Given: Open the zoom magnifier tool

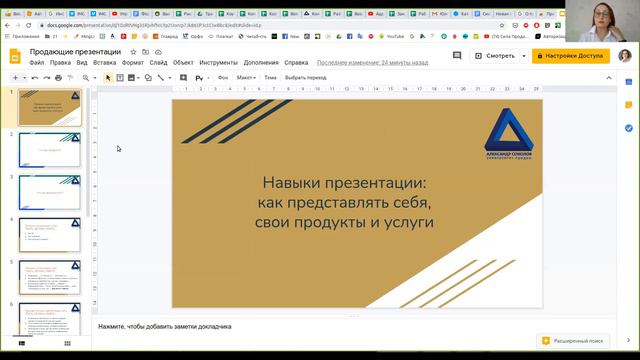Looking at the screenshot, I should coord(86,78).
